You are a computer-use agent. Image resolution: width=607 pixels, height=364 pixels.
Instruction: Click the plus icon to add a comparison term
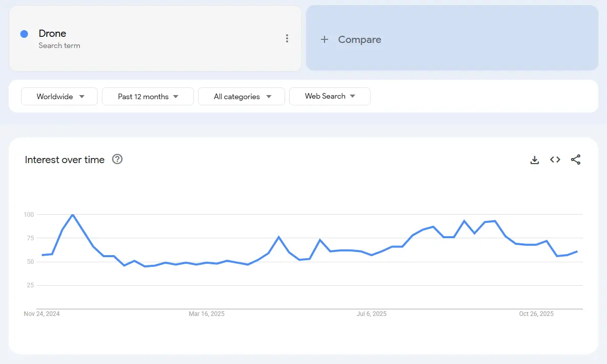tap(324, 39)
